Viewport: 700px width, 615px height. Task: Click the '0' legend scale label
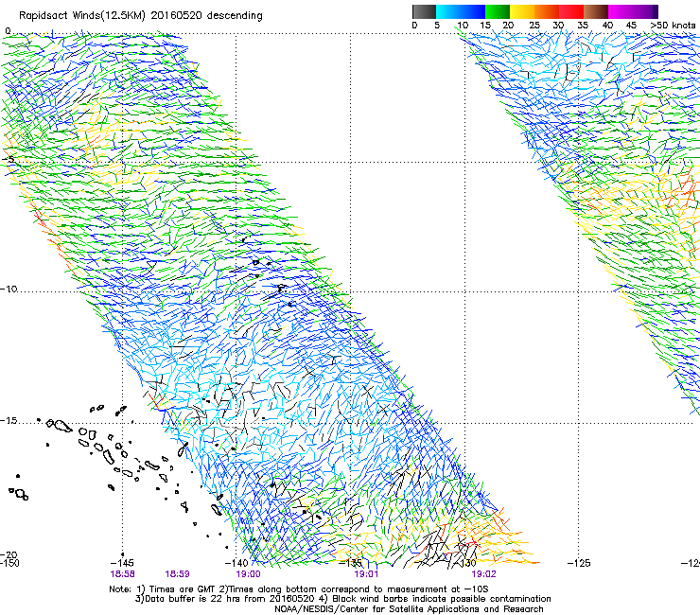414,25
